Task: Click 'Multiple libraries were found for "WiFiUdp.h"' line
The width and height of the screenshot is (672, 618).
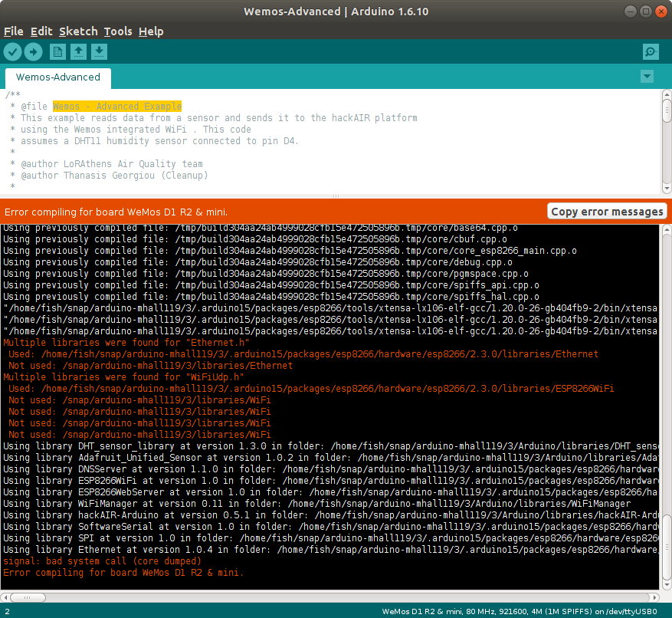Action: (x=123, y=376)
